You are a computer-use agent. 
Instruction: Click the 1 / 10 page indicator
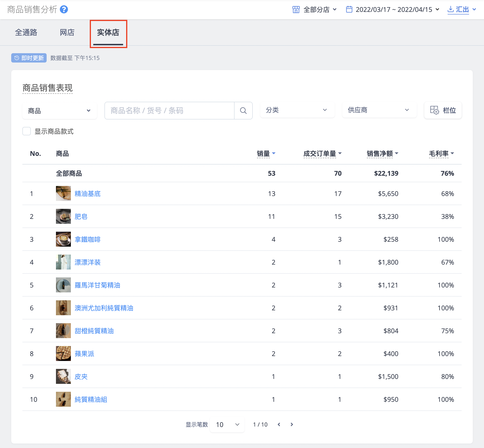[x=260, y=424]
